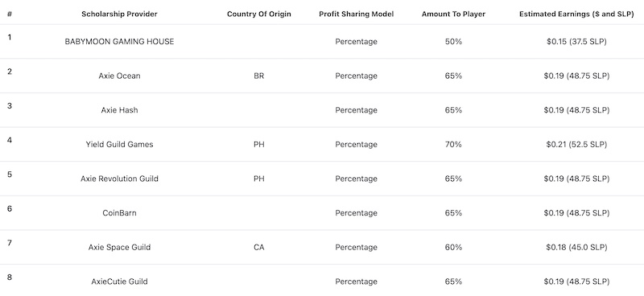644x296 pixels.
Task: Select the BR country cell for Axie Ocean
Action: (258, 76)
